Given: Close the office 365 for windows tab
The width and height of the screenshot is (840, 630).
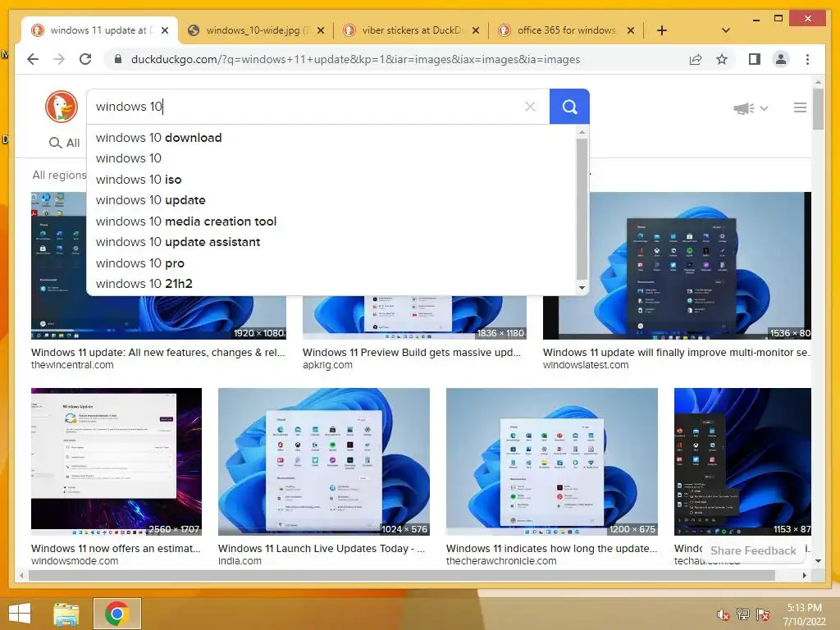Looking at the screenshot, I should click(x=631, y=30).
